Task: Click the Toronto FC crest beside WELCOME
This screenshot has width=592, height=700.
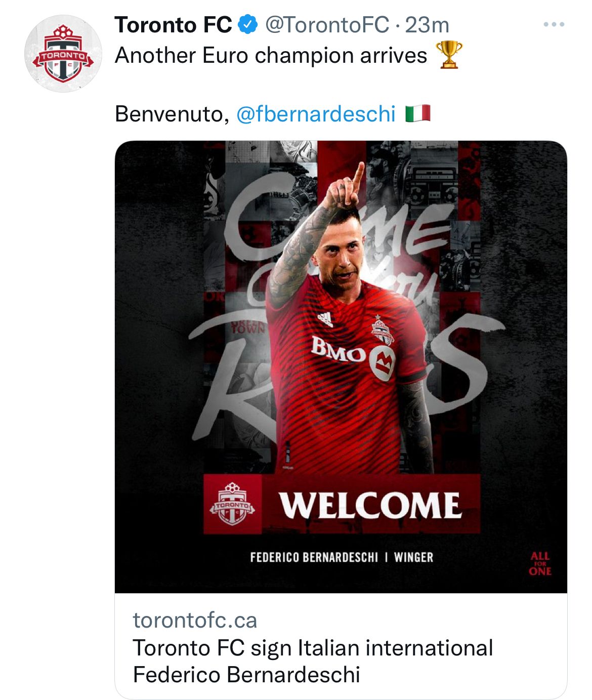Action: (x=232, y=504)
